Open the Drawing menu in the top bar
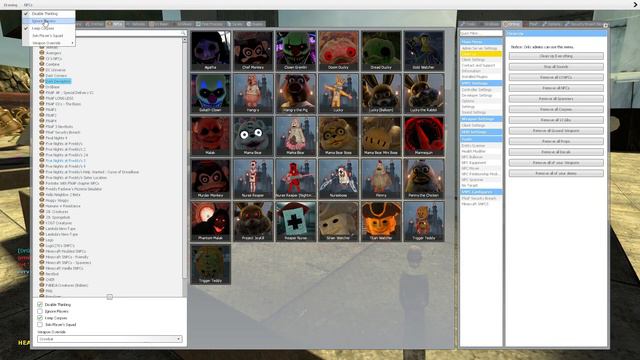Image resolution: width=640 pixels, height=360 pixels. click(11, 5)
